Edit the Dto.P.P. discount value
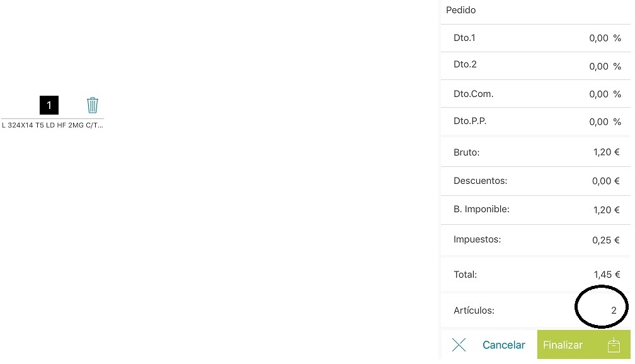Viewport: 635px width, 364px height. (x=598, y=122)
